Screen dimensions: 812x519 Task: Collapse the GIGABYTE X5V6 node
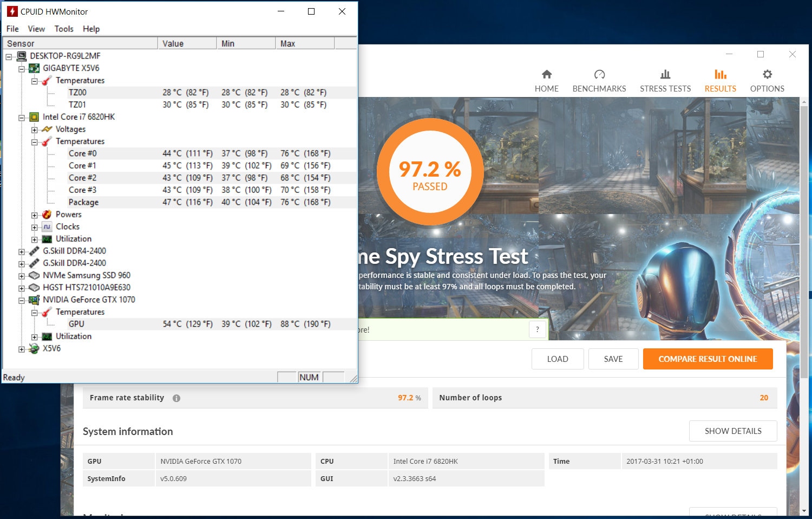click(22, 69)
